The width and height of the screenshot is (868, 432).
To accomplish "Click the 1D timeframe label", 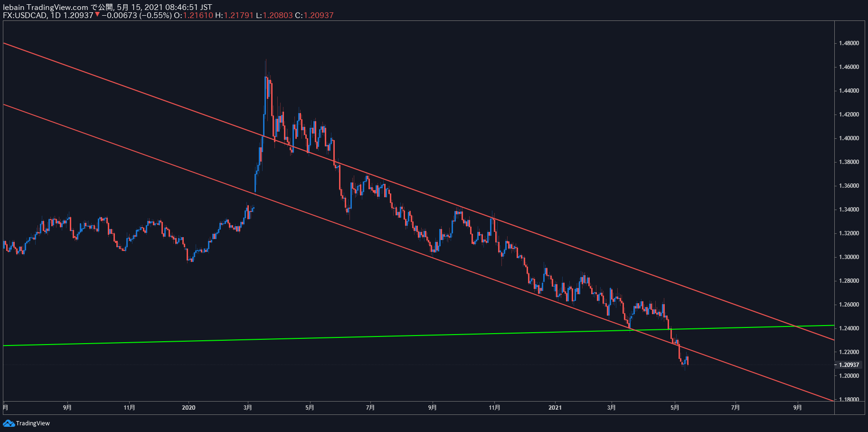I will 56,15.
